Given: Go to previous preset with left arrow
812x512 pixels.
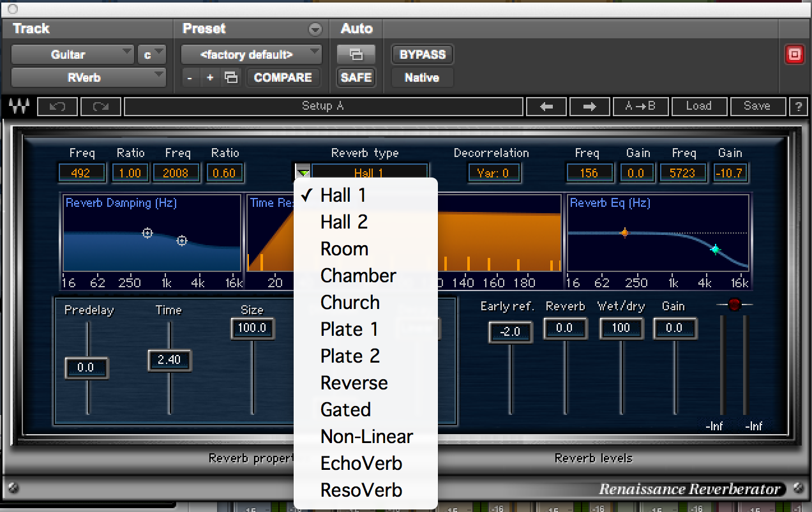Looking at the screenshot, I should (x=546, y=107).
